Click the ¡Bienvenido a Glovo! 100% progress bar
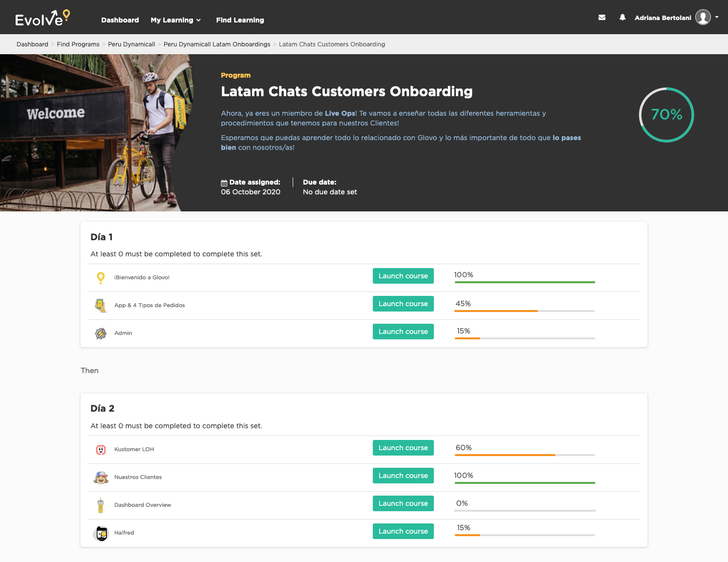Screen dimensions: 728x562 click(525, 282)
